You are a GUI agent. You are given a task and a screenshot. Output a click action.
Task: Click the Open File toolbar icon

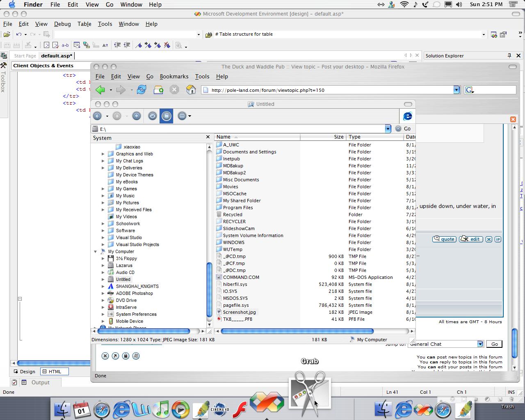[7, 34]
